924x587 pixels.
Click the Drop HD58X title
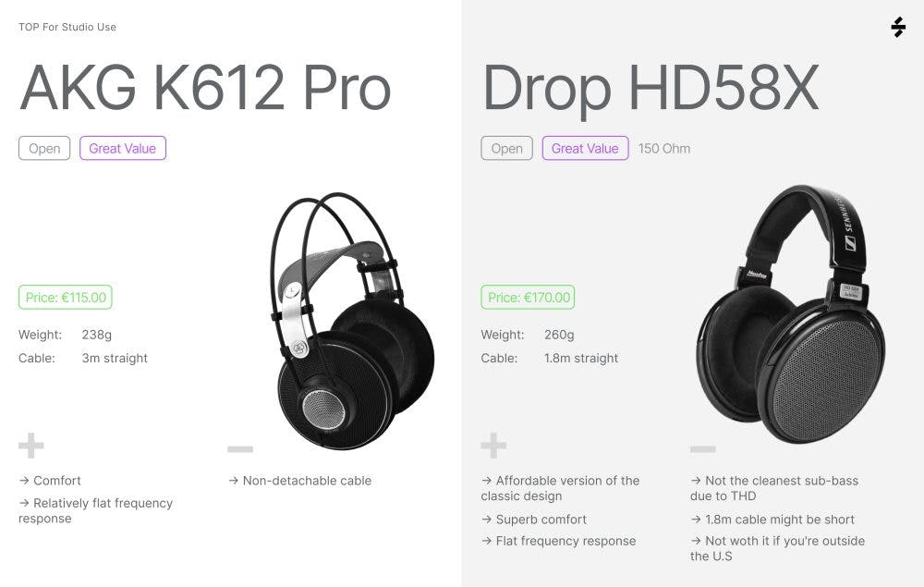(650, 89)
